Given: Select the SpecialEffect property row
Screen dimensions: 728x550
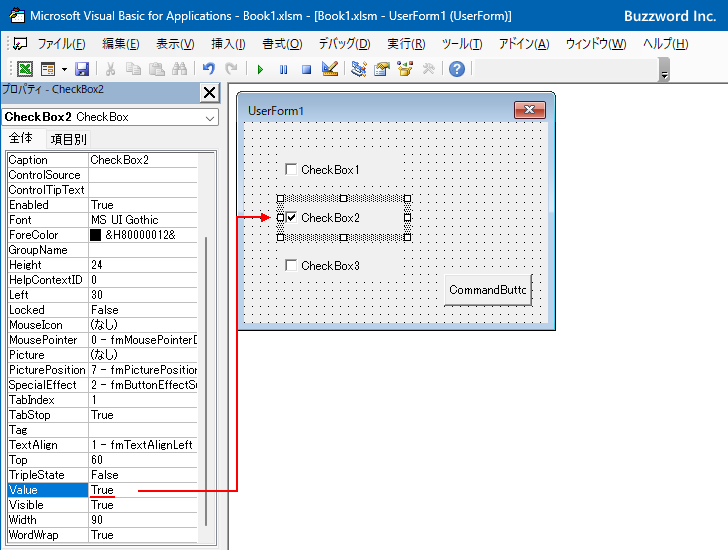Looking at the screenshot, I should point(103,385).
